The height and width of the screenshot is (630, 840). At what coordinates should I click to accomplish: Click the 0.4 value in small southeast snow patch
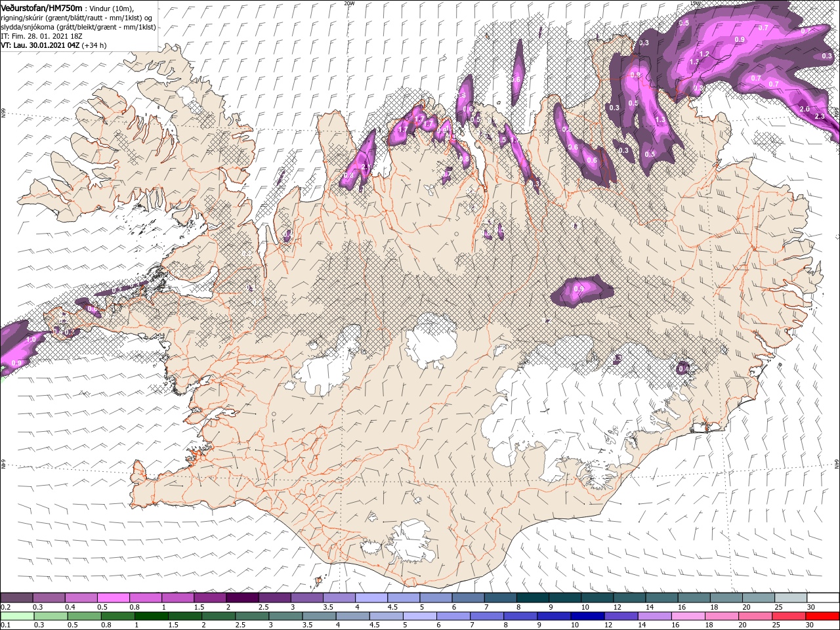tap(683, 369)
